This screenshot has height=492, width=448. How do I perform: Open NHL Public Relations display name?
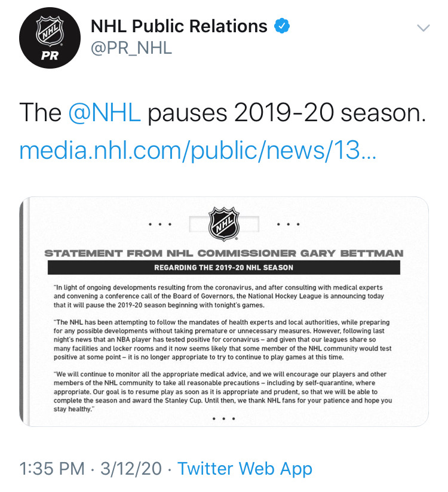(x=179, y=26)
